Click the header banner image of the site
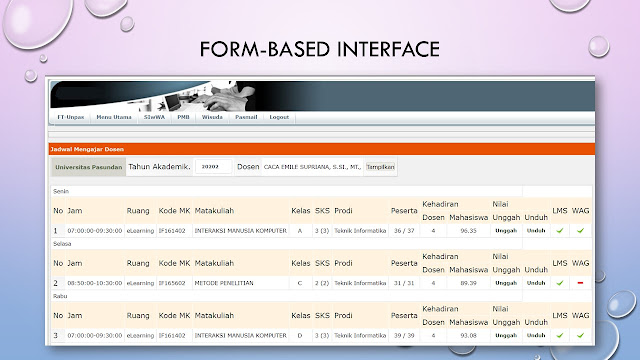This screenshot has width=640, height=360. tap(322, 96)
